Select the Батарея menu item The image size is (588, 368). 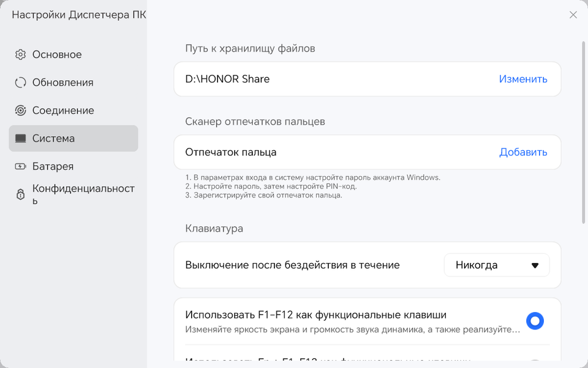[53, 166]
